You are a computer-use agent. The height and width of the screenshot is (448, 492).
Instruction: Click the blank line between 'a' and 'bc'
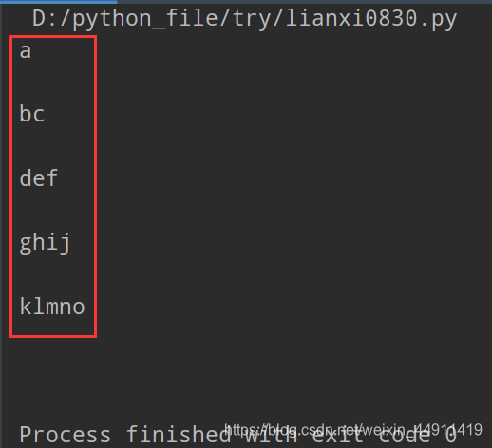click(53, 83)
